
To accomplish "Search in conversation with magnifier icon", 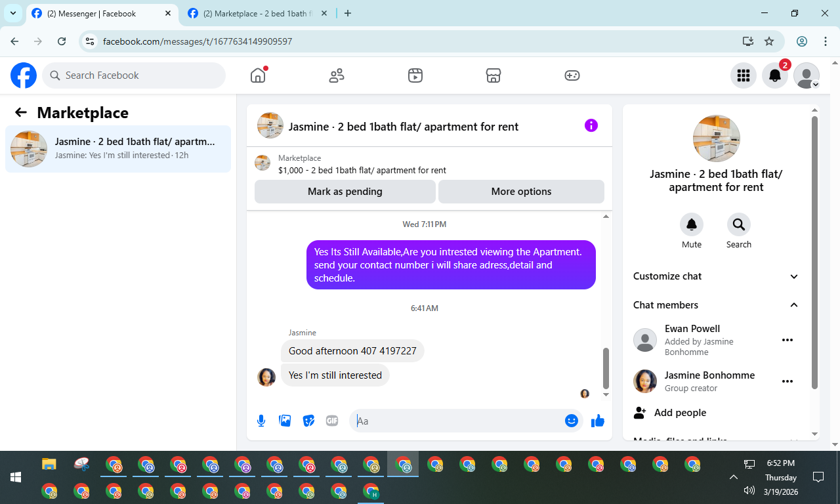I will (739, 224).
